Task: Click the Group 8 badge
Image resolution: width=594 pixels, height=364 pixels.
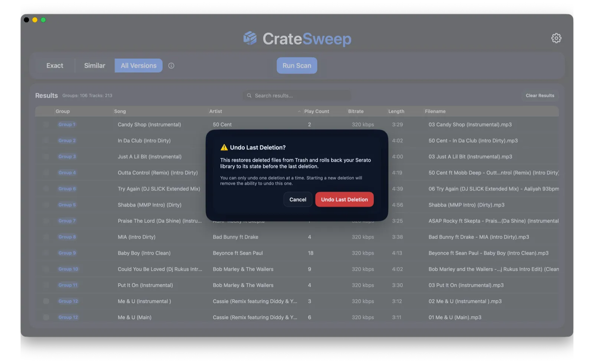Action: click(x=67, y=237)
